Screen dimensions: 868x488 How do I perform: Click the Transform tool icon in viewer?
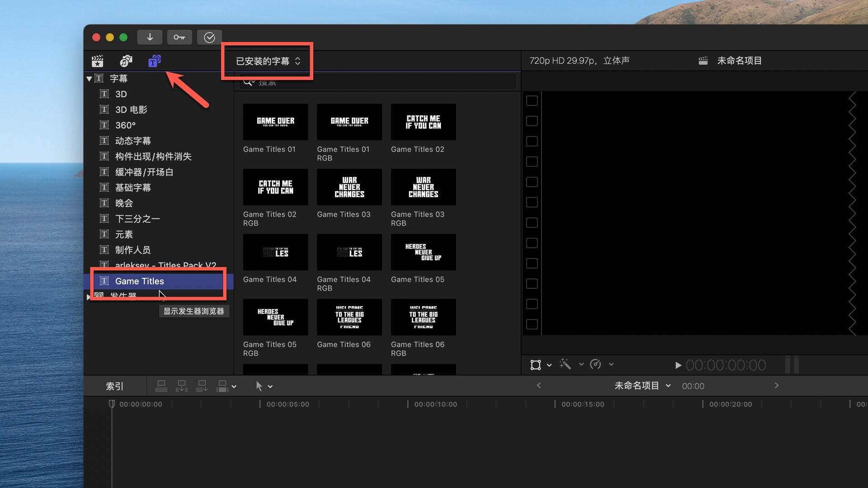click(x=536, y=365)
